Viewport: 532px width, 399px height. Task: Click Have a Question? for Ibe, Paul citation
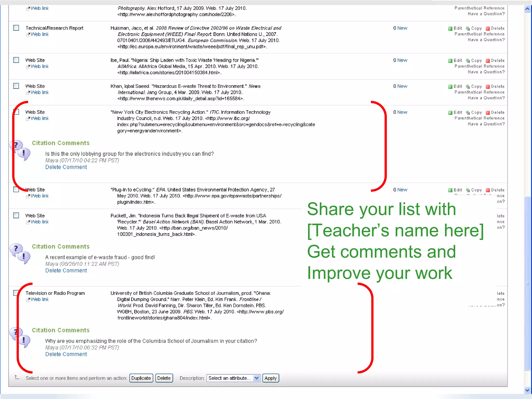tap(486, 72)
